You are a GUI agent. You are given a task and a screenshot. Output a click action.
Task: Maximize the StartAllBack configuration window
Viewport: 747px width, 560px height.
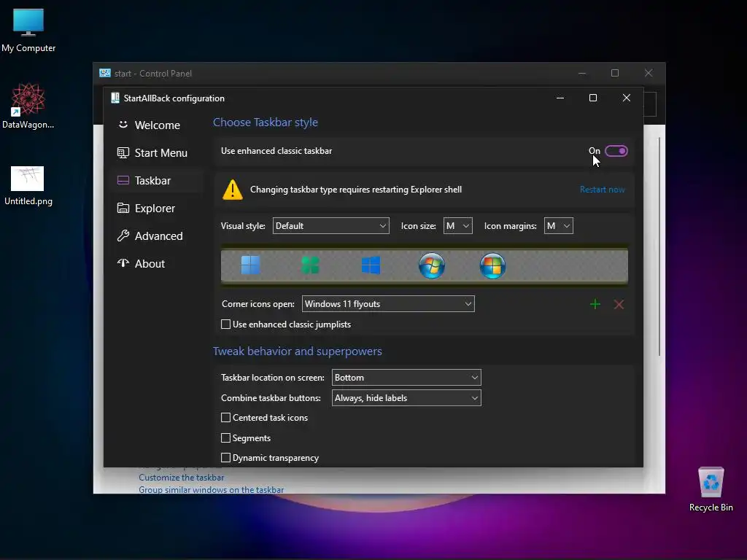pos(593,98)
